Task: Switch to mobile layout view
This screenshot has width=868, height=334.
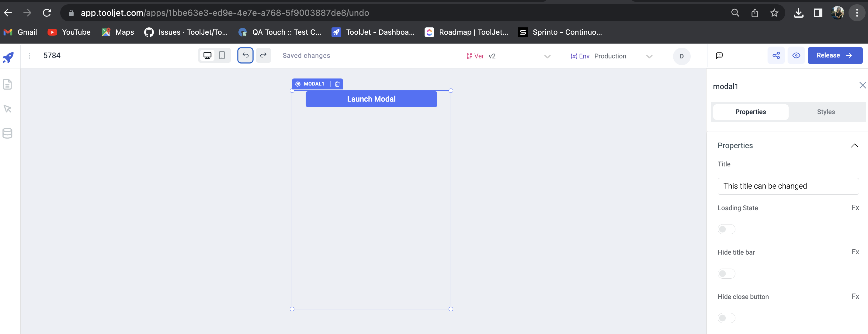Action: tap(222, 55)
